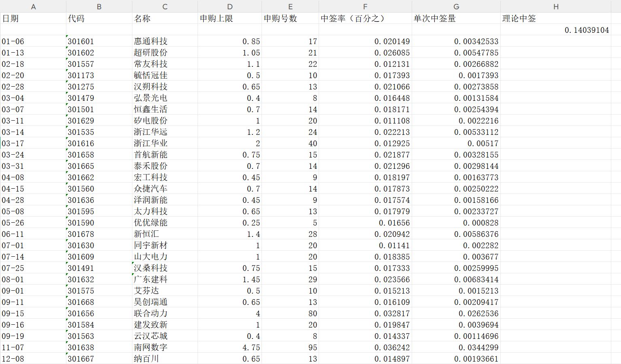Viewport: 621px width, 364px height.
Task: Select 中签率 value 0.032817
Action: (365, 313)
